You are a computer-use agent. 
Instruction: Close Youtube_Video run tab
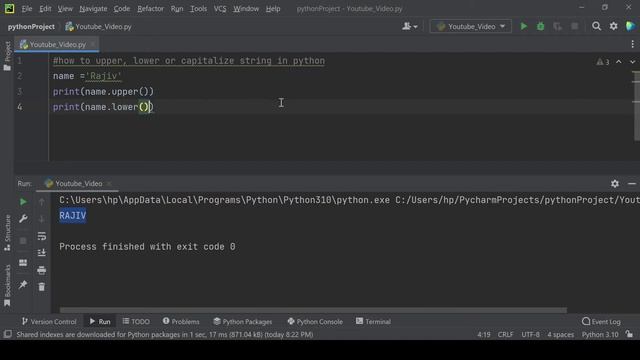[x=109, y=184]
